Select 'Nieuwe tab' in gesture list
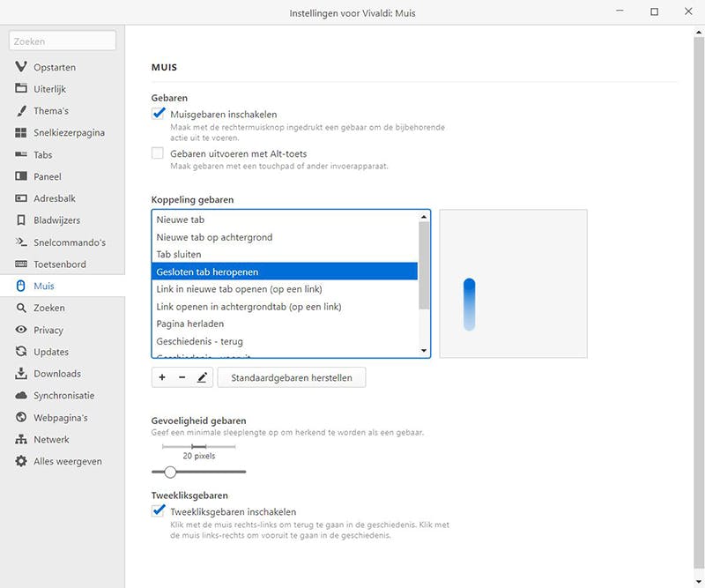 click(285, 220)
